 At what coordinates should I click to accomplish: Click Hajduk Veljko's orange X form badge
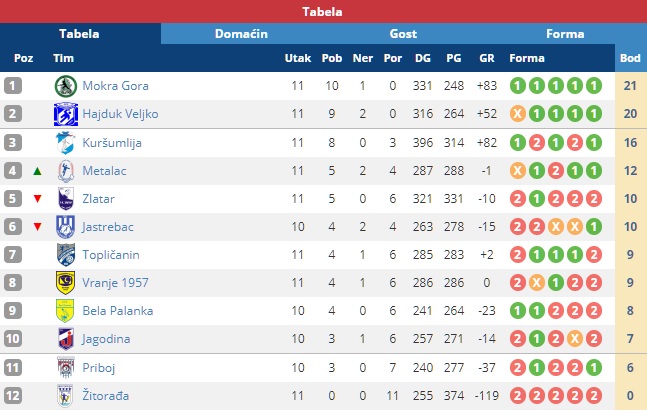pyautogui.click(x=518, y=114)
